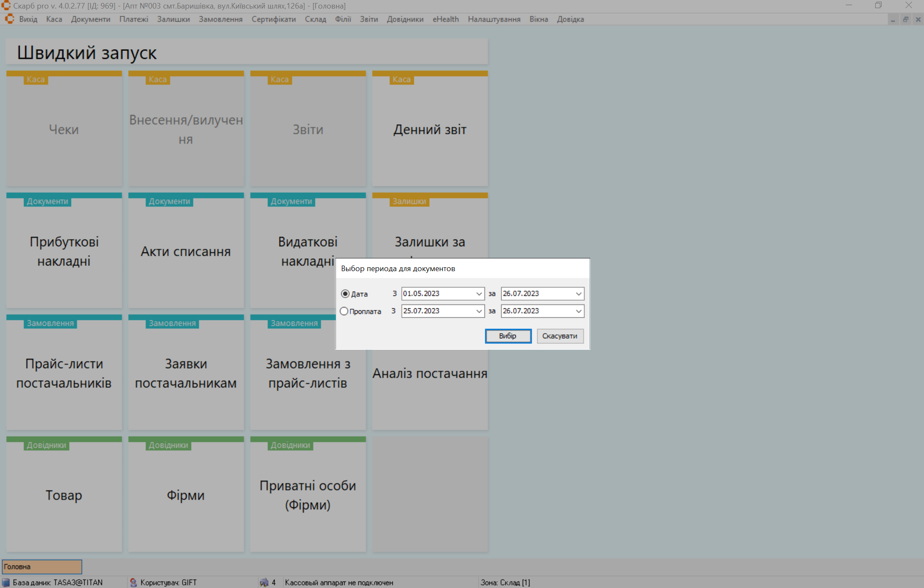Click the Проплата end date field

pos(537,311)
